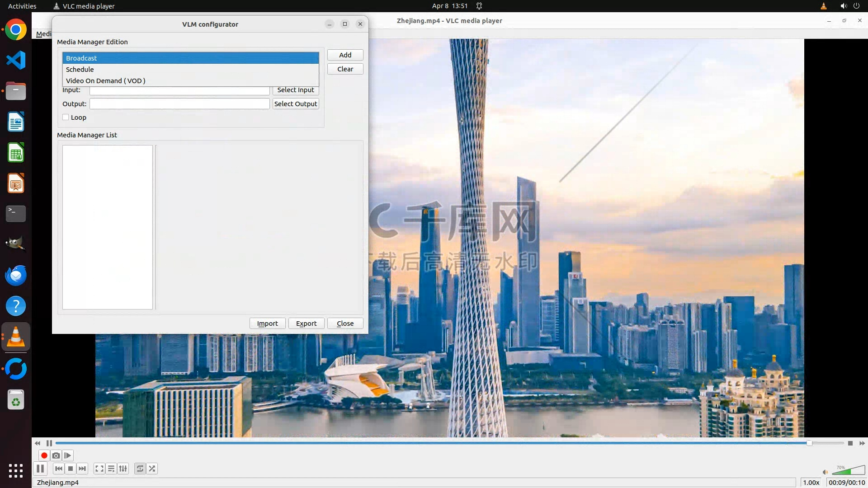Toggle shuffle random playback
The image size is (868, 488).
tap(152, 469)
